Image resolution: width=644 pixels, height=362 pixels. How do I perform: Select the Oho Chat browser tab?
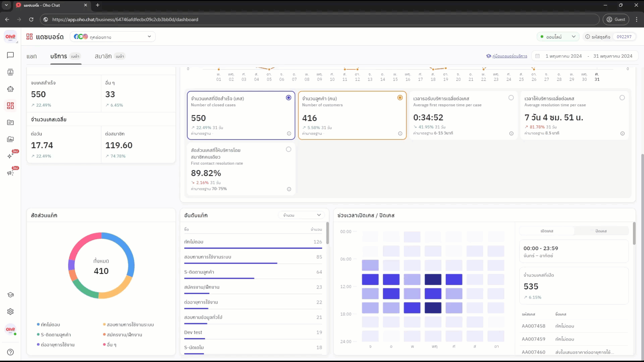click(51, 5)
